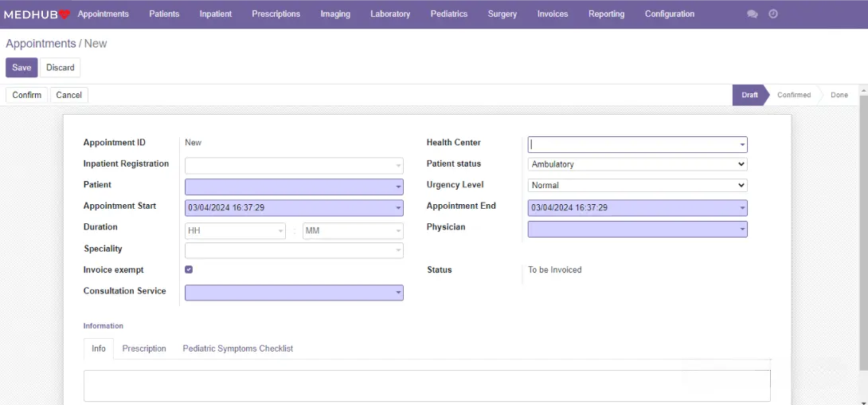Open the Health Center dropdown
This screenshot has height=405, width=868.
[637, 144]
